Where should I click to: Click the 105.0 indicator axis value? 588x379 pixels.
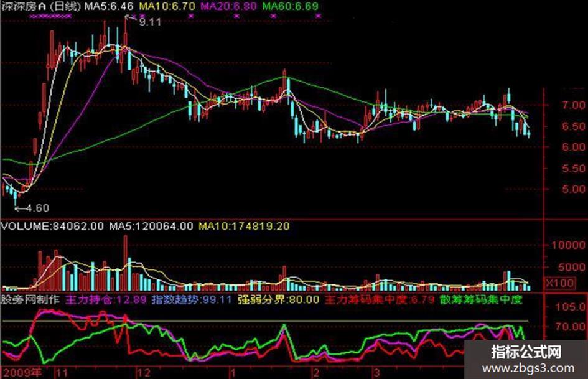[x=571, y=307]
